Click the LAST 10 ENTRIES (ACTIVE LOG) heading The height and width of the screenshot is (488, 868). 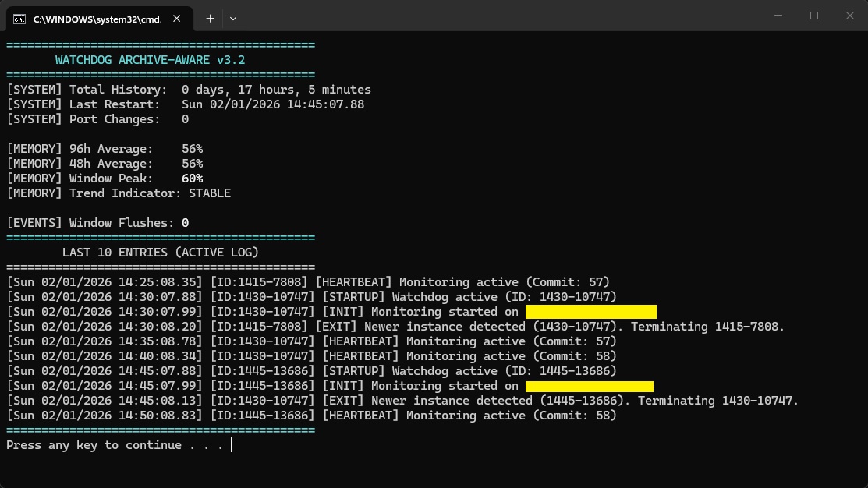[x=161, y=253]
